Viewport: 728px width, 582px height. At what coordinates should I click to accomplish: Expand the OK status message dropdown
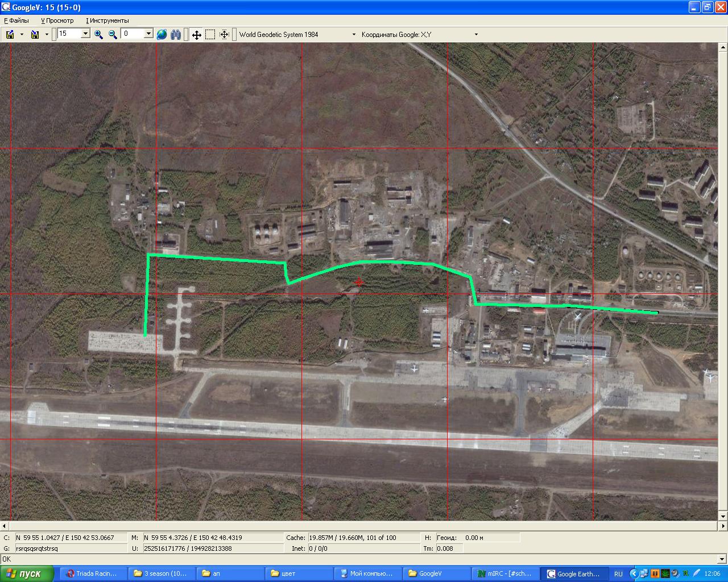[x=722, y=559]
